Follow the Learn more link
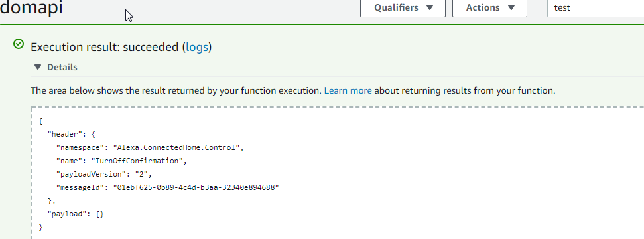This screenshot has width=644, height=239. click(348, 90)
